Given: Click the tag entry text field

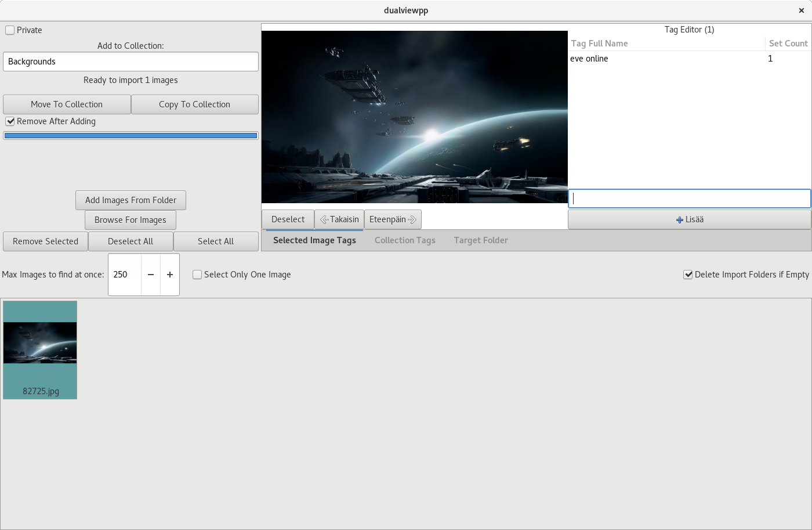Looking at the screenshot, I should click(x=690, y=199).
